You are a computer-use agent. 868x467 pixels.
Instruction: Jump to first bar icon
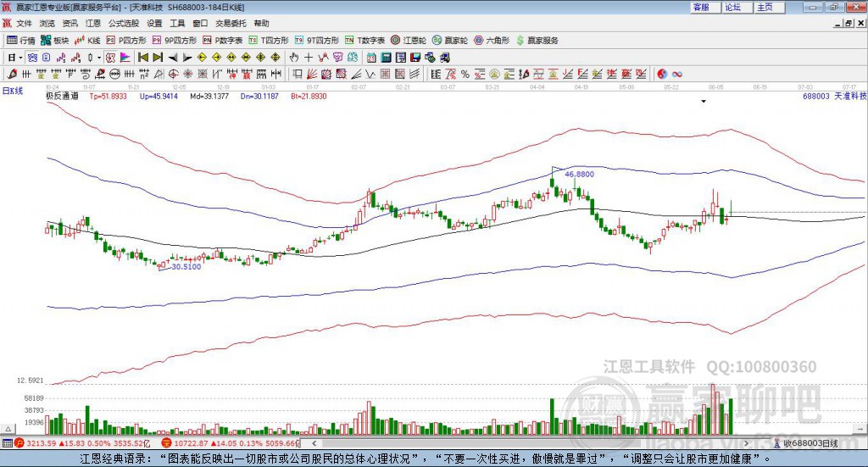142,58
